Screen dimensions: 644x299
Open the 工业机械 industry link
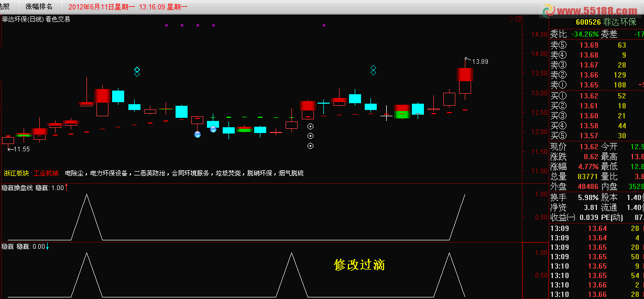click(47, 173)
